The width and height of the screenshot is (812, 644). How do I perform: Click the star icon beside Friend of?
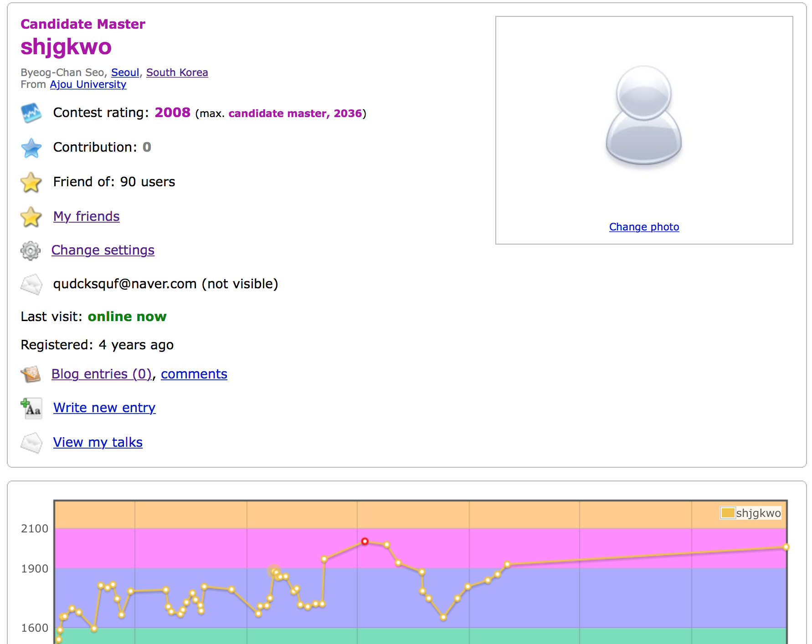31,182
